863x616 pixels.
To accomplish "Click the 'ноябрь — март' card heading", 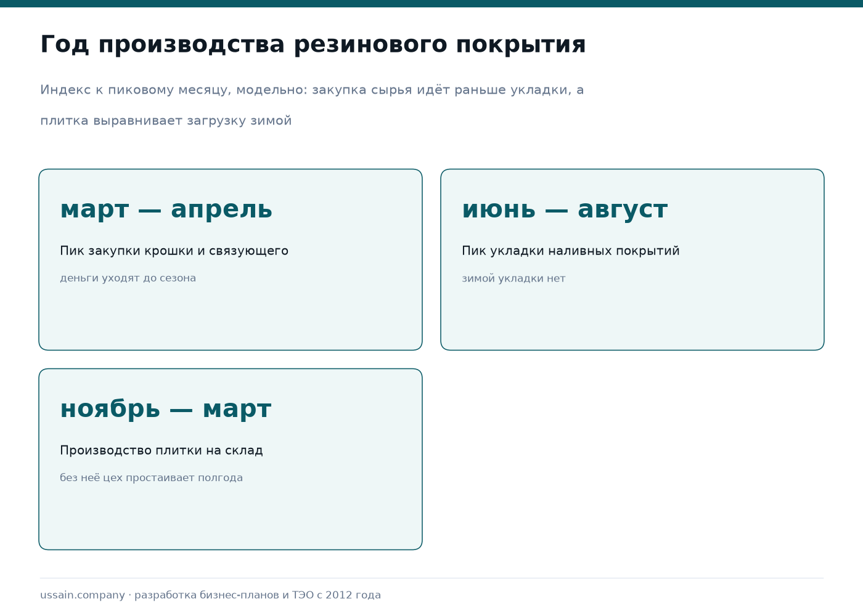I will tap(165, 409).
